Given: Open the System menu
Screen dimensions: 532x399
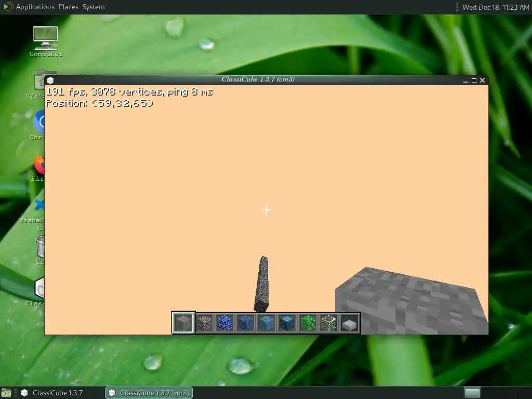Looking at the screenshot, I should pyautogui.click(x=94, y=7).
